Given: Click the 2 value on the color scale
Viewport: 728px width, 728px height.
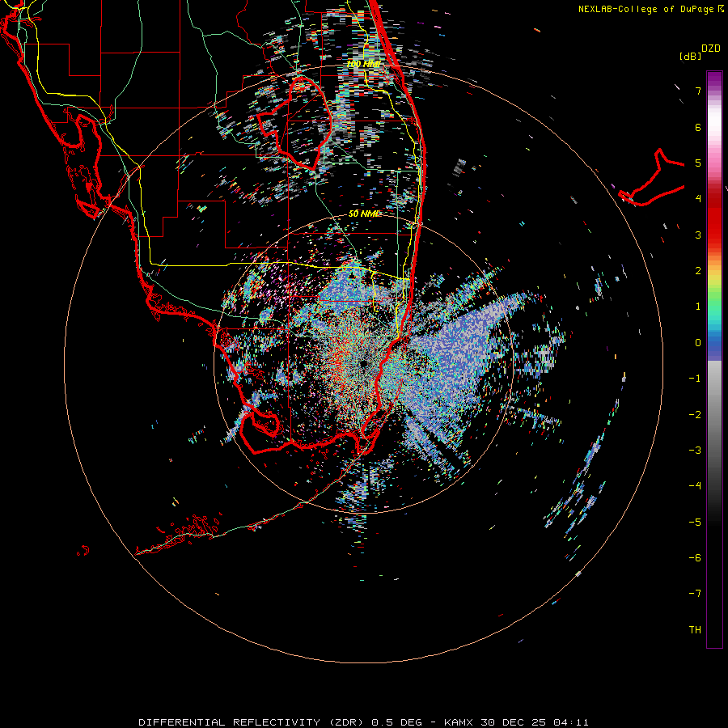Looking at the screenshot, I should click(698, 271).
